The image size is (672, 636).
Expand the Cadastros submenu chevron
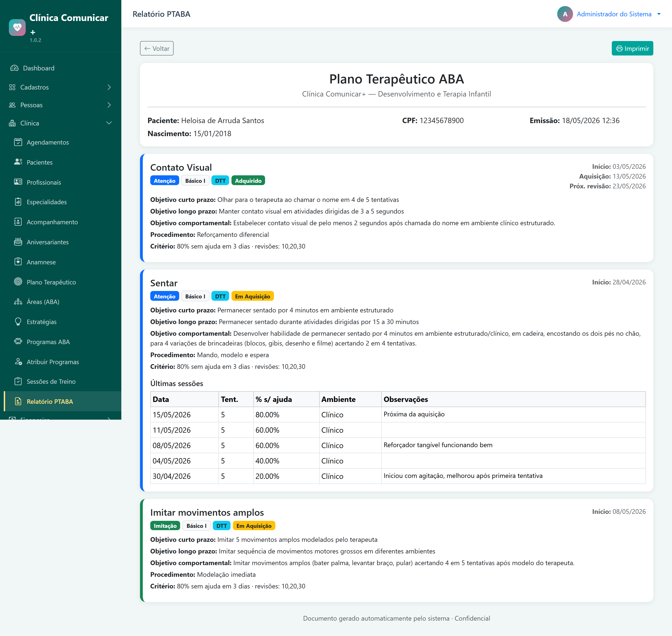coord(109,87)
